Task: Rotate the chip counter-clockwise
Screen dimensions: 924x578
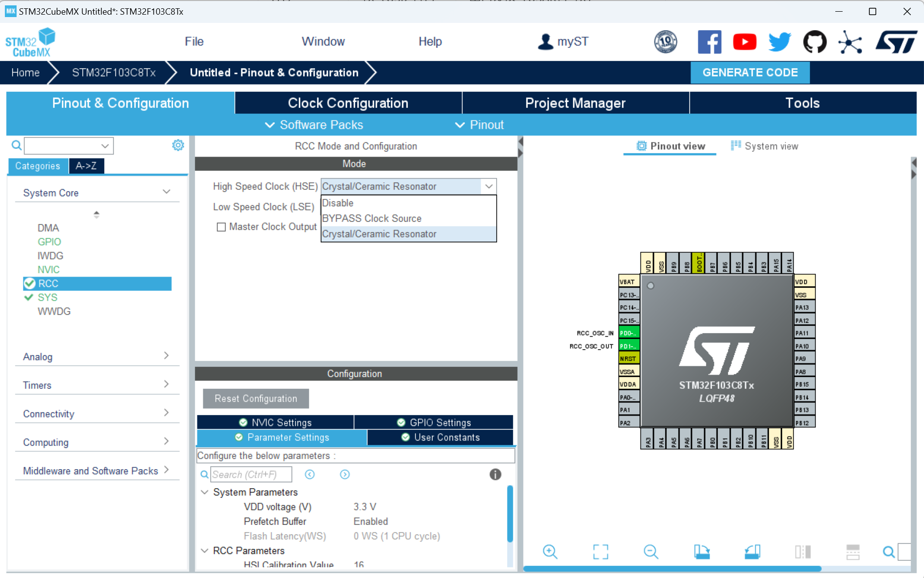Action: click(x=752, y=552)
